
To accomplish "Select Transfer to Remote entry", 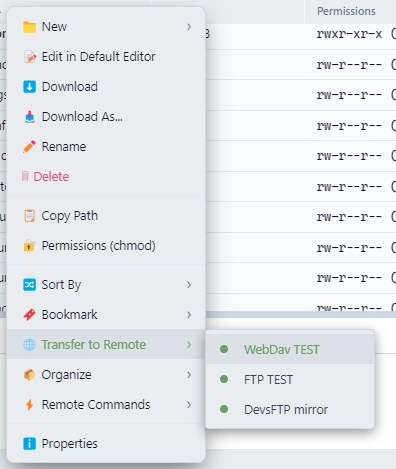I will click(x=106, y=344).
